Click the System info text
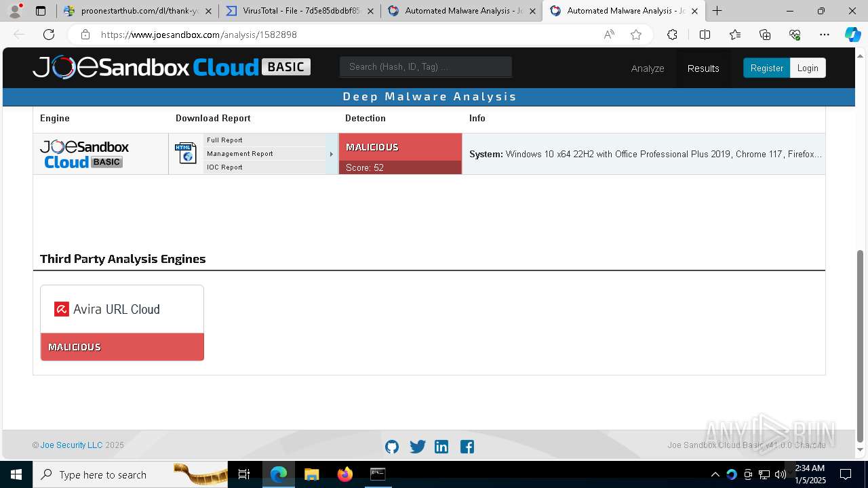 point(646,154)
